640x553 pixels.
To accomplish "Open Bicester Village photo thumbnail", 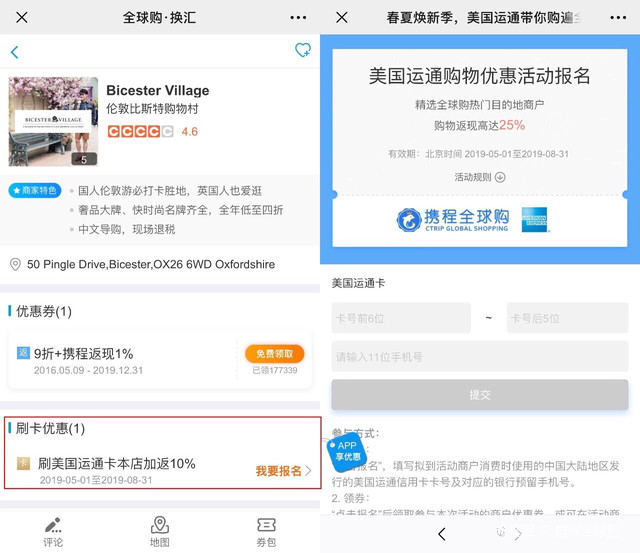I will (x=53, y=122).
